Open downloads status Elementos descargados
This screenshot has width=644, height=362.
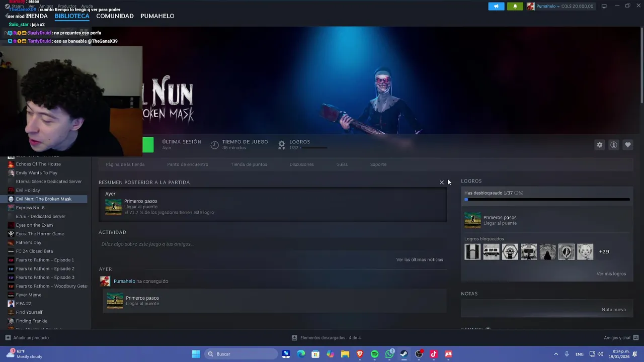point(326,338)
